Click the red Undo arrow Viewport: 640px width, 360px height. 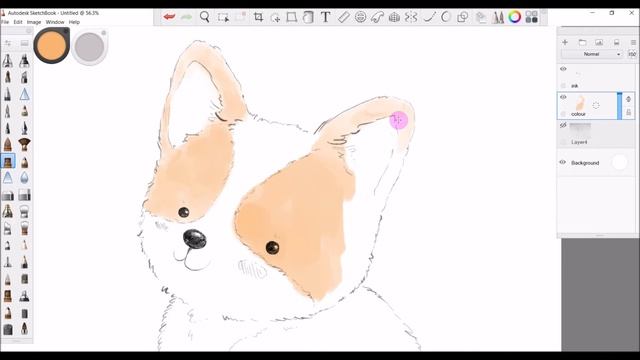pos(169,17)
